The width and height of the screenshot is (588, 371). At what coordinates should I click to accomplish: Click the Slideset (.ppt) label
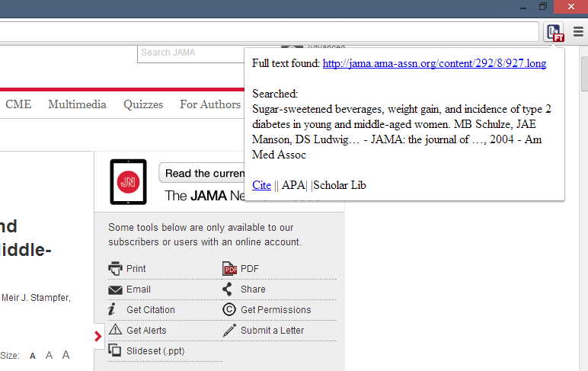tap(155, 351)
